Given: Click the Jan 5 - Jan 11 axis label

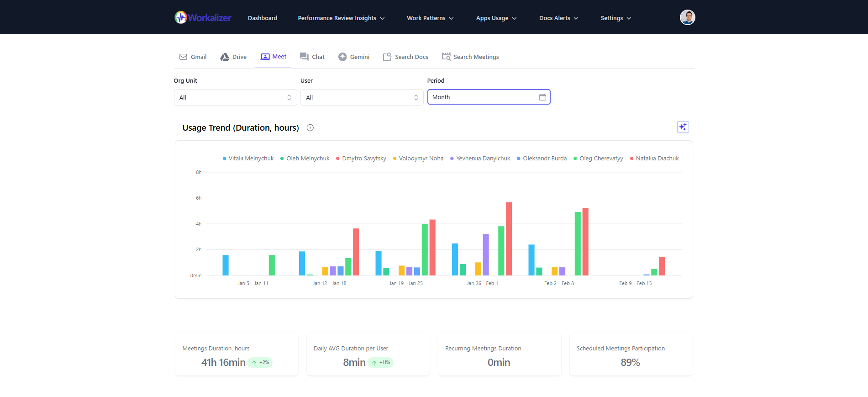Looking at the screenshot, I should pyautogui.click(x=253, y=283).
